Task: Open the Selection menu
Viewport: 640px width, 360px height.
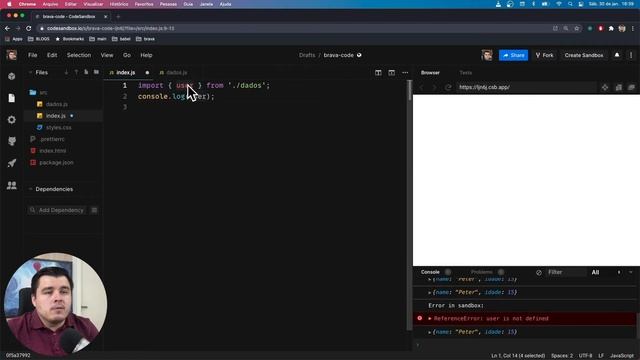Action: 79,55
